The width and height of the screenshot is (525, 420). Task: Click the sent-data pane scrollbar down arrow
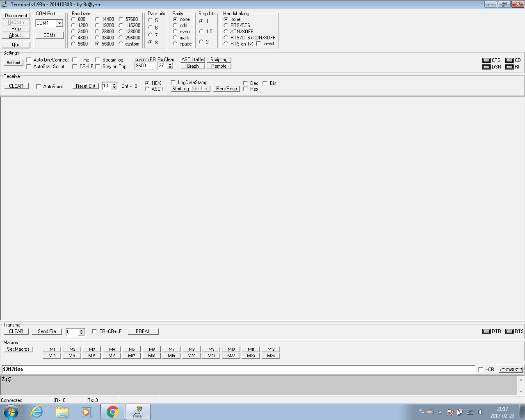coord(521,391)
